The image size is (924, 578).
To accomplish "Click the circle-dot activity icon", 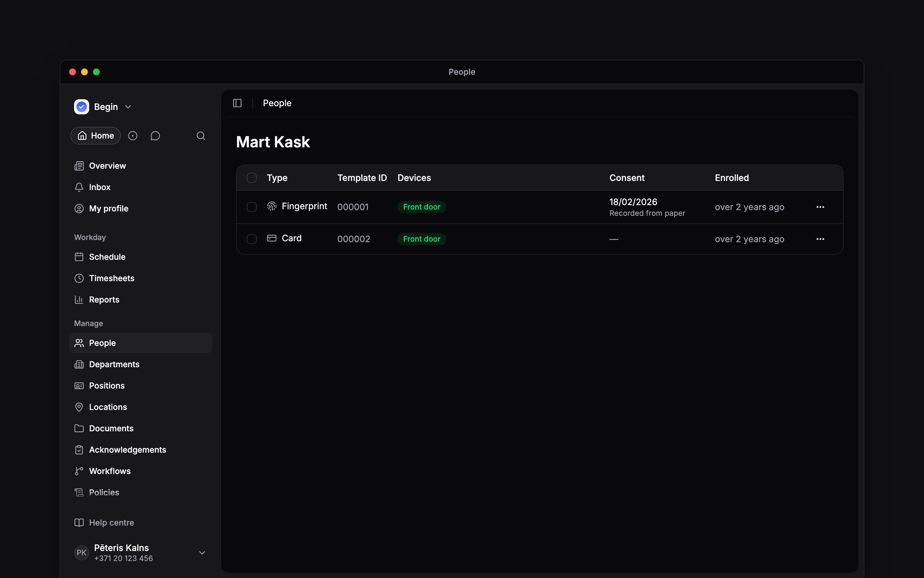I will click(x=132, y=136).
